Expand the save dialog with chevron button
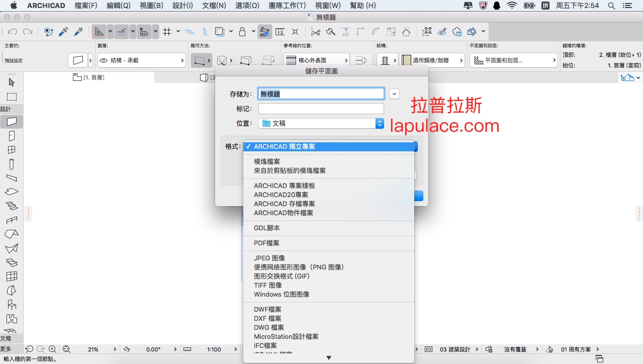Screen dimensions: 643x364 coord(394,94)
